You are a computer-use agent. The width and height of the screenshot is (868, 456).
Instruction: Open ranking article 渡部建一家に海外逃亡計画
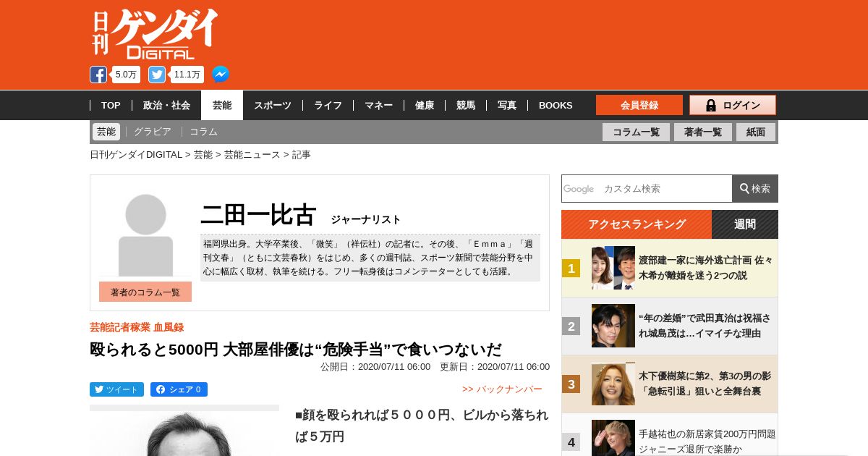pyautogui.click(x=706, y=268)
